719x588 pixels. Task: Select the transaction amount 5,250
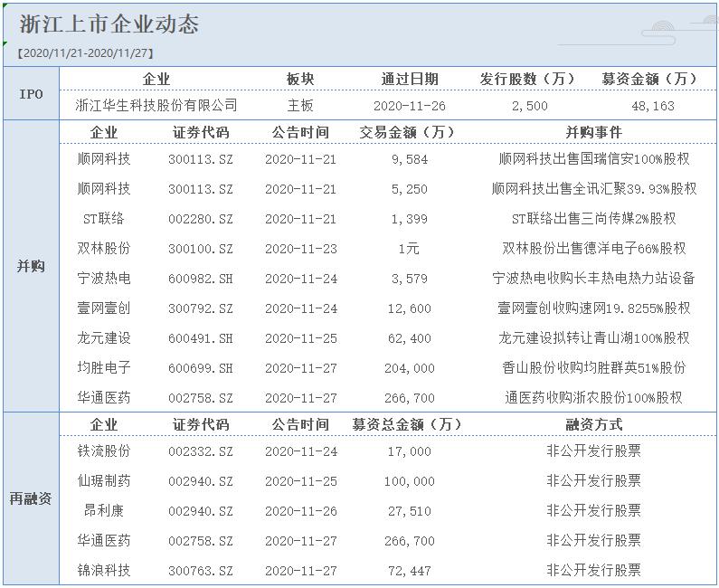coord(410,189)
